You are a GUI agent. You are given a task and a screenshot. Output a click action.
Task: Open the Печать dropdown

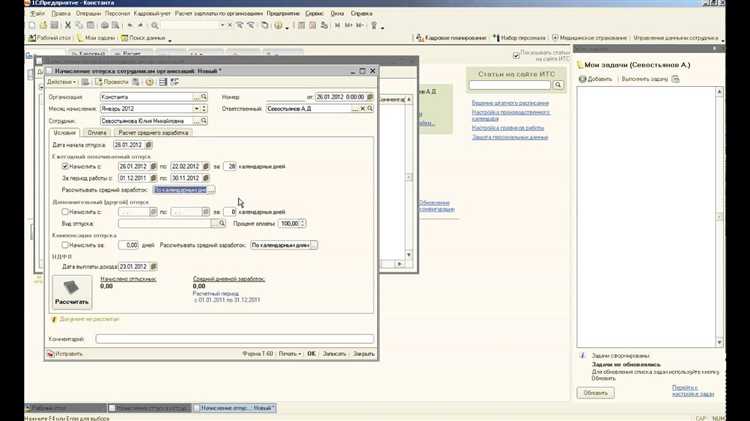[x=290, y=354]
